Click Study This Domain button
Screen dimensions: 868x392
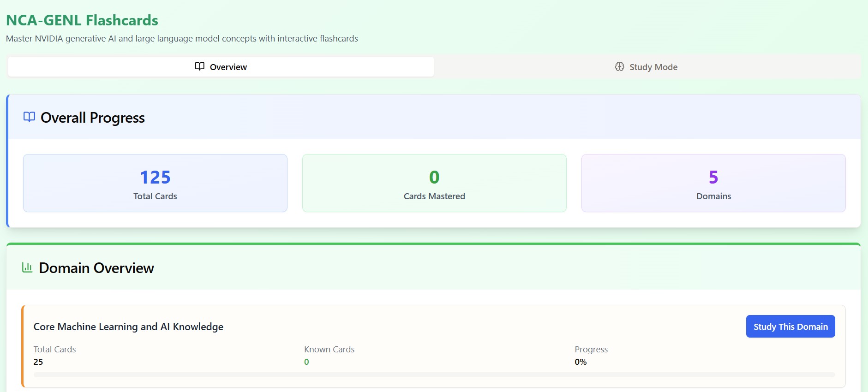click(790, 327)
